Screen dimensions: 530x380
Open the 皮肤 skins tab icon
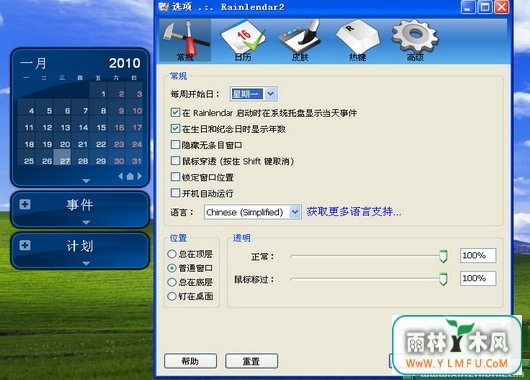pyautogui.click(x=300, y=41)
